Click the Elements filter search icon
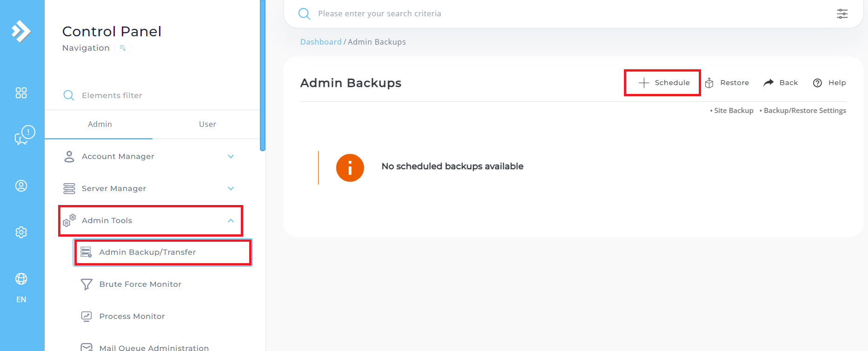Screen dimensions: 868x351 coord(69,95)
